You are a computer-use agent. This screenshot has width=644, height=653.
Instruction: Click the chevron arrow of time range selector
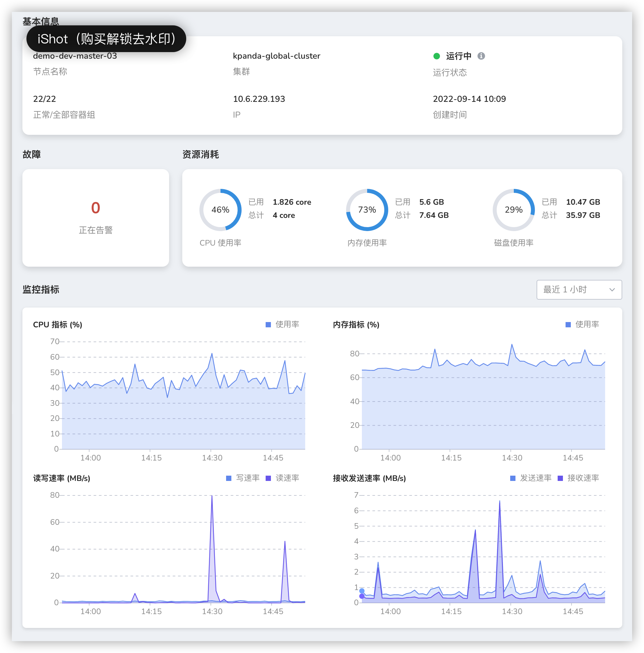pos(612,290)
